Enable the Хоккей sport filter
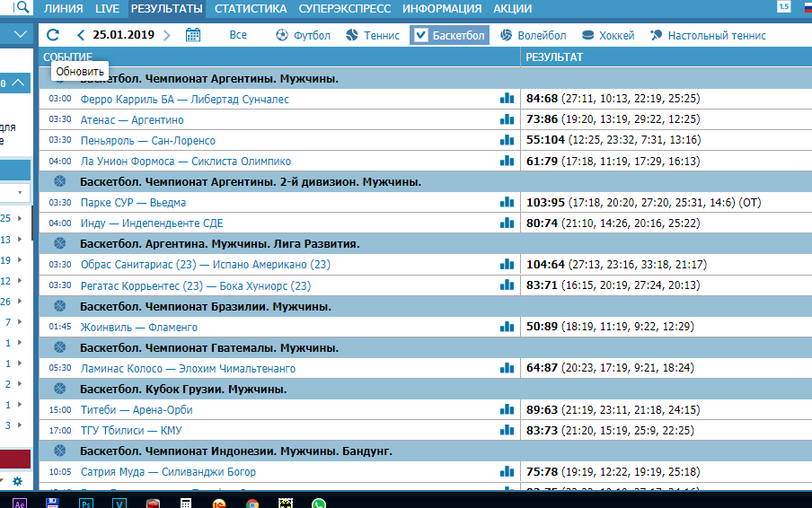Image resolution: width=812 pixels, height=508 pixels. coord(608,36)
